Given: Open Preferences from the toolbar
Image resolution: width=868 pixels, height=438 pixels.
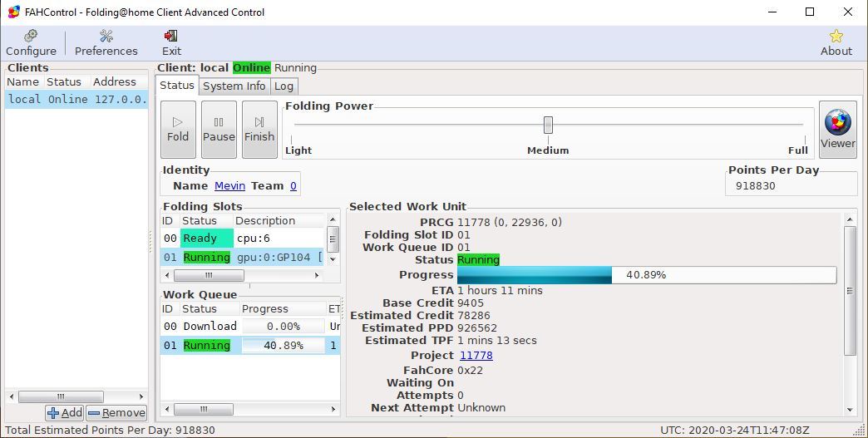Looking at the screenshot, I should [106, 43].
